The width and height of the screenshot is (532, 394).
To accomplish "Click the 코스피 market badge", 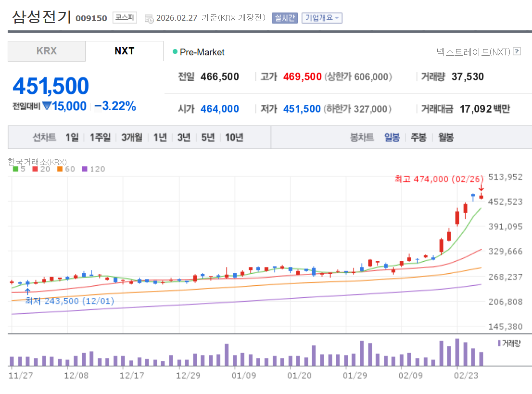I will 124,18.
